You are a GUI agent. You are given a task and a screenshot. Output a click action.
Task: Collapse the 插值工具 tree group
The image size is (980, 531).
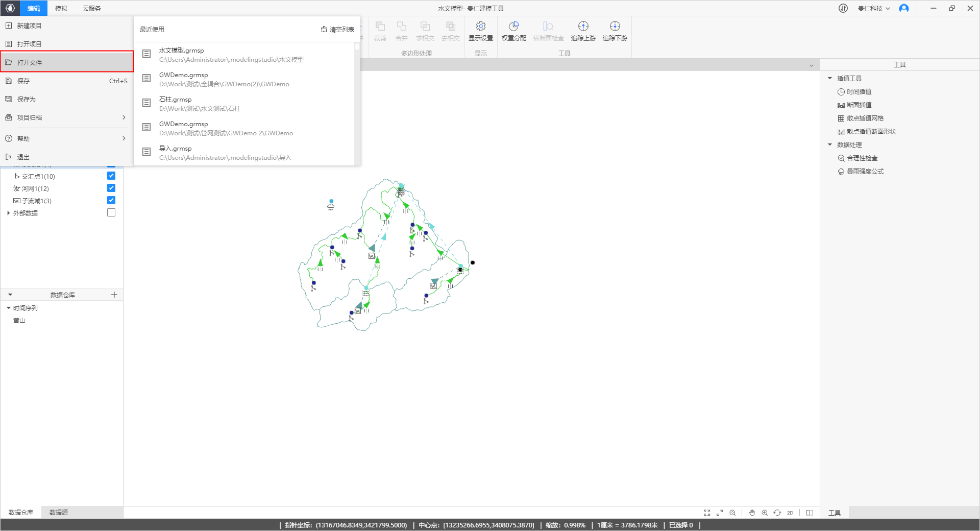point(830,78)
